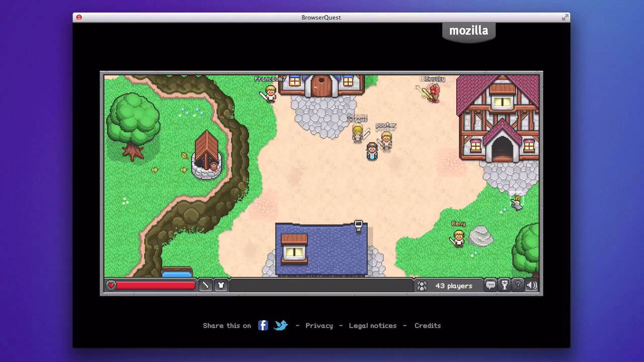Screen dimensions: 644x362
Task: Click the 'Beny' name label
Action: [x=458, y=223]
